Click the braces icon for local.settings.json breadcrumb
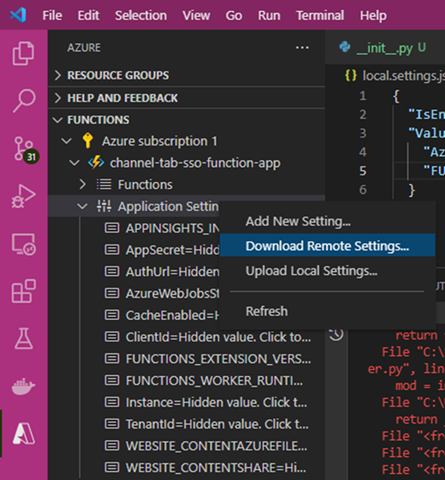This screenshot has height=480, width=445. 351,76
